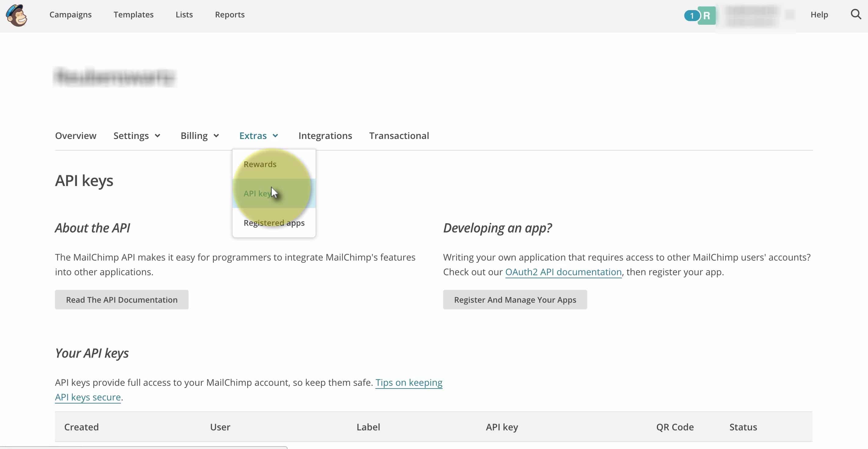
Task: Go to Lists in the top navigation
Action: (184, 14)
